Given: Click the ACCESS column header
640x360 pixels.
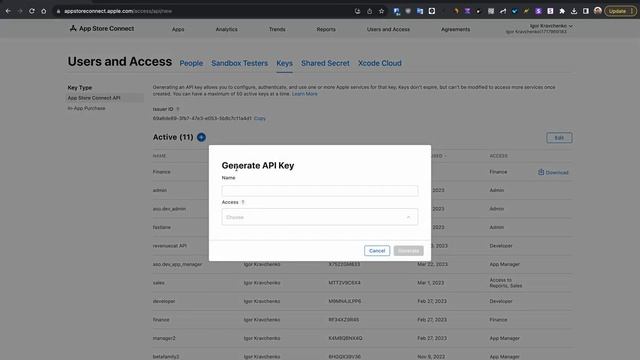Looking at the screenshot, I should click(x=498, y=156).
